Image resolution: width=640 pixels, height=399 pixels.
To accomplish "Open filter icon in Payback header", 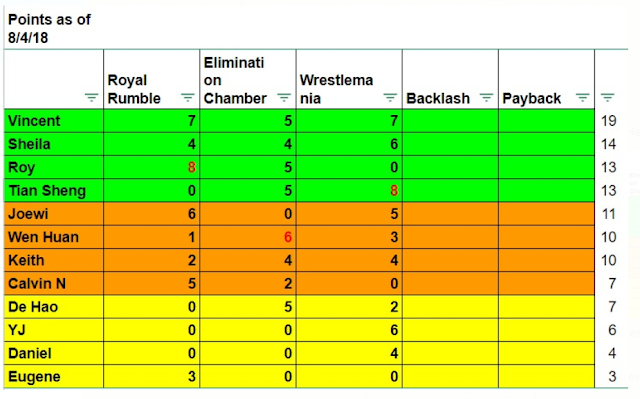I will click(x=582, y=98).
